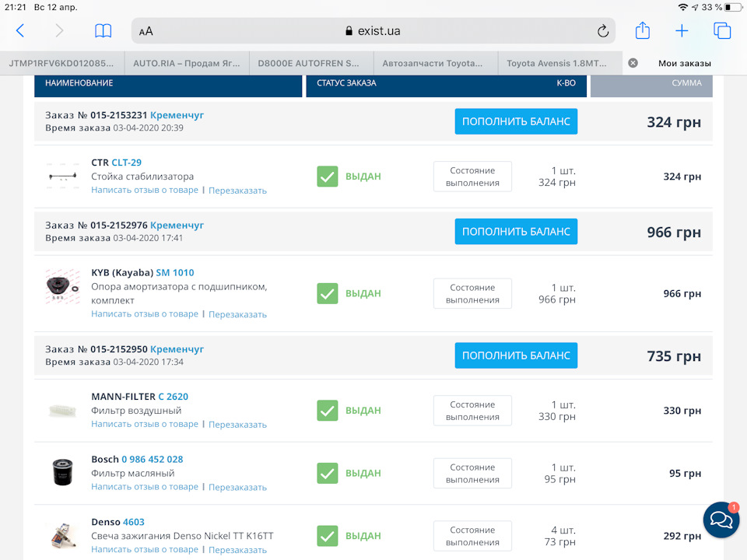Click green ВЫДАН checkmark for MANN-FILTER

point(328,411)
